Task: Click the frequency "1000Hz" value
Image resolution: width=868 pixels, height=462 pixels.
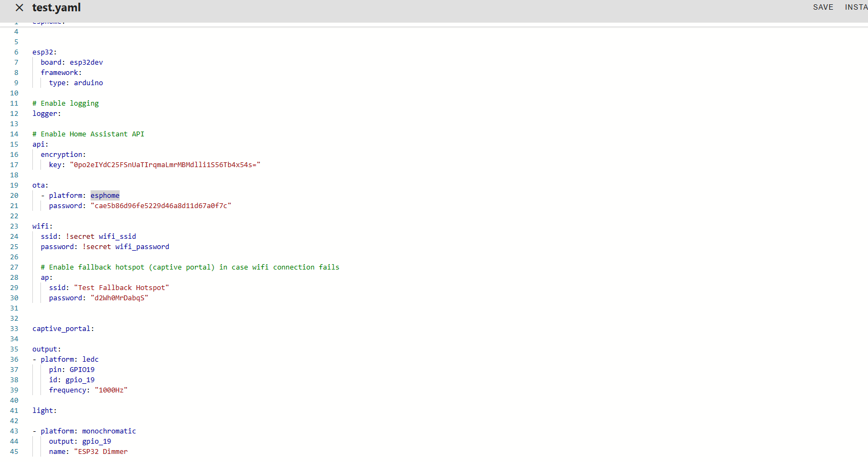Action: click(111, 390)
